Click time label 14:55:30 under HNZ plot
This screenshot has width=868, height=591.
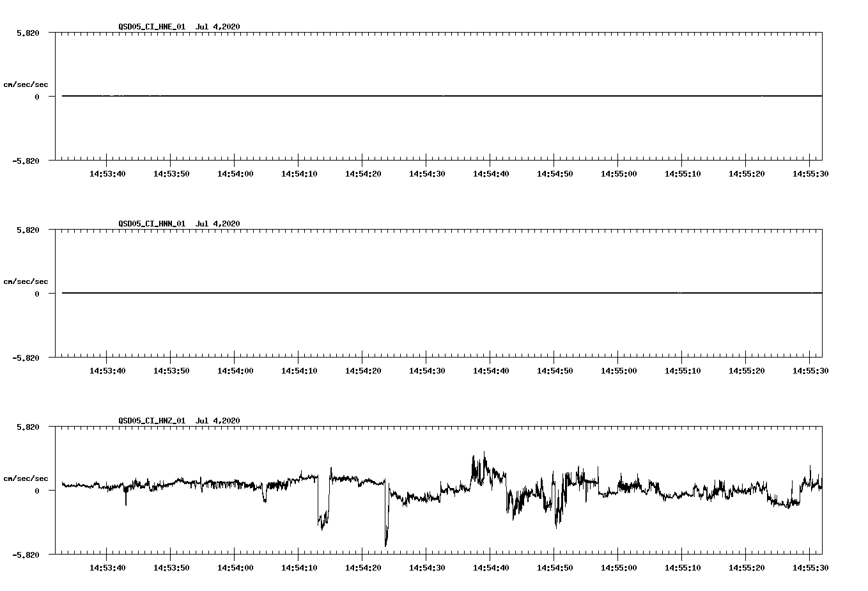810,568
